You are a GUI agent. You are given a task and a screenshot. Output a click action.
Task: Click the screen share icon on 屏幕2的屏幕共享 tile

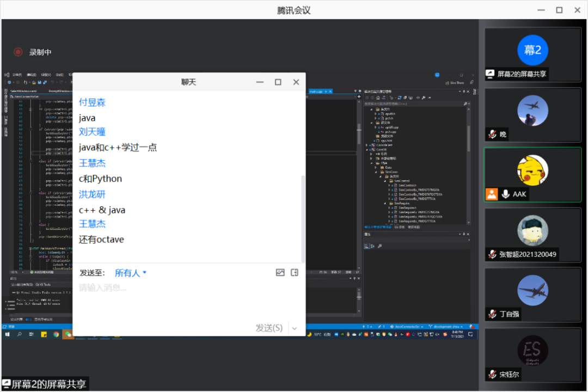[491, 74]
